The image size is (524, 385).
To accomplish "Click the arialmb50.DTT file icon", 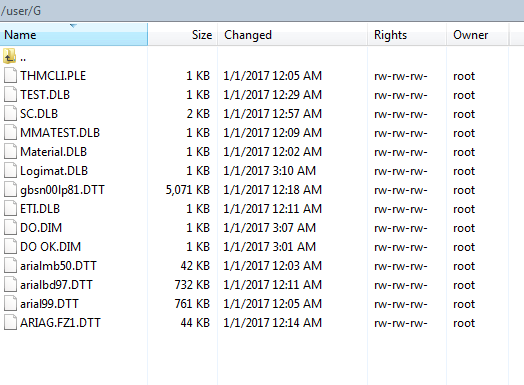I will click(10, 265).
